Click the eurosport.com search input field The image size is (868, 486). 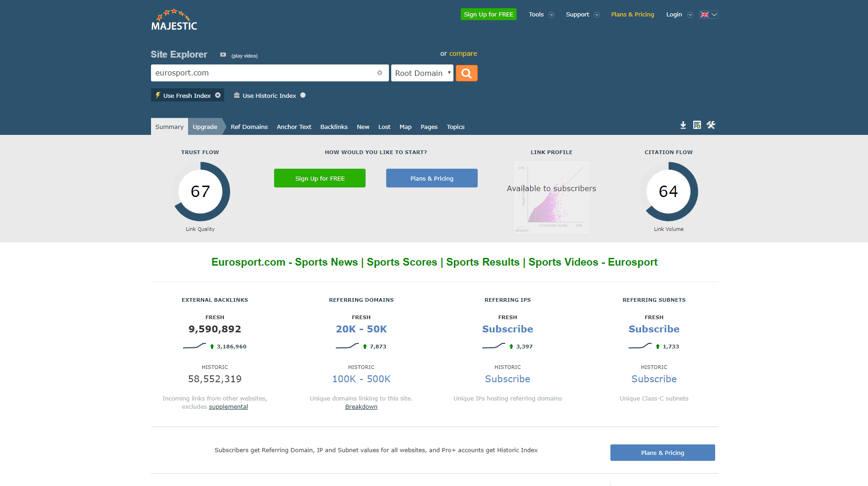coord(263,73)
